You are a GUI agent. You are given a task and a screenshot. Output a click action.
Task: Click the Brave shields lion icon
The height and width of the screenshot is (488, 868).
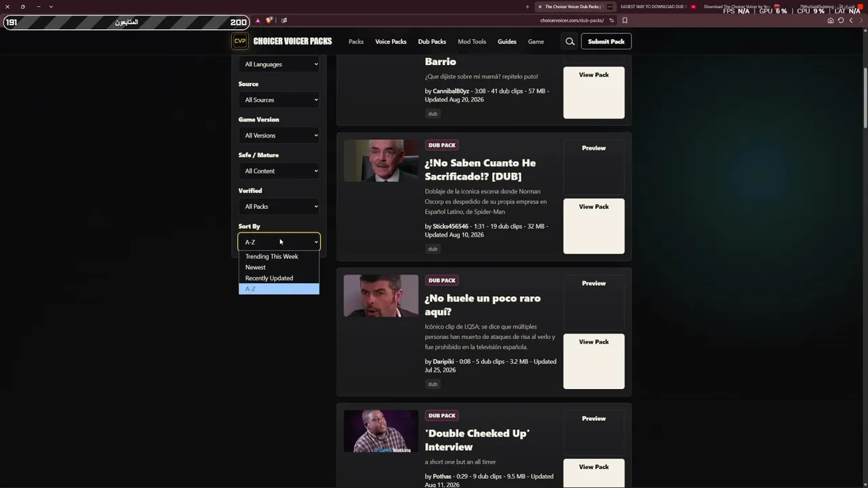[x=269, y=20]
